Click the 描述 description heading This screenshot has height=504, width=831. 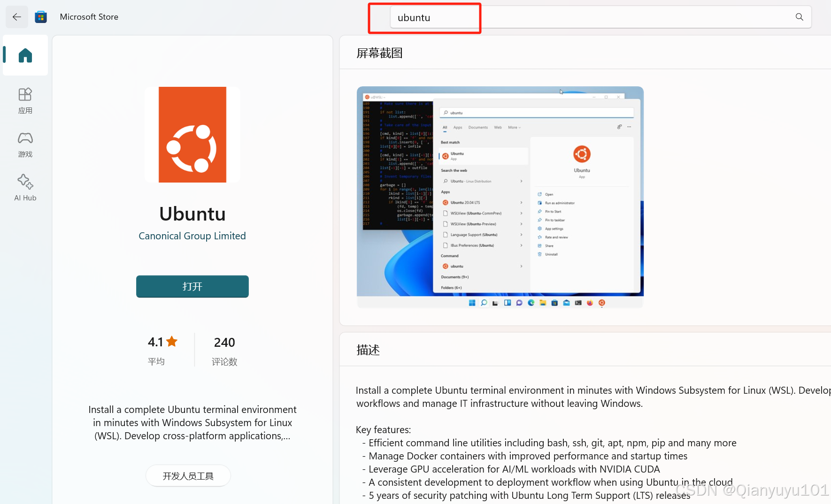coord(368,350)
